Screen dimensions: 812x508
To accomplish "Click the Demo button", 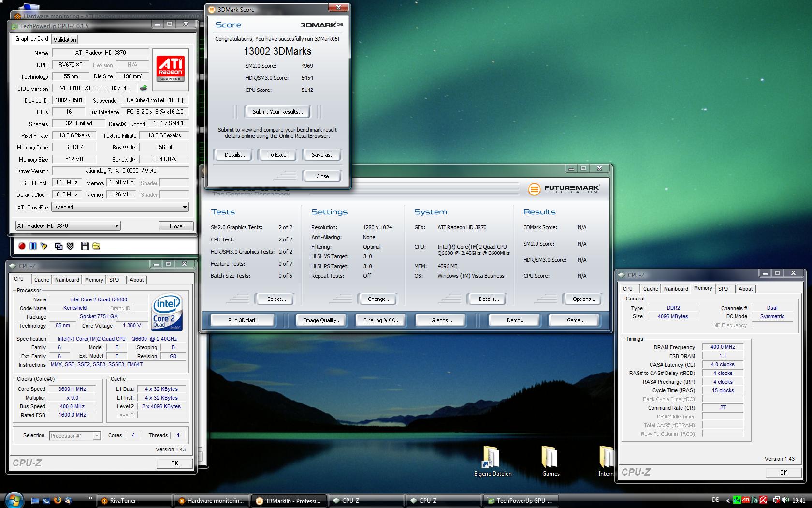I will [516, 320].
